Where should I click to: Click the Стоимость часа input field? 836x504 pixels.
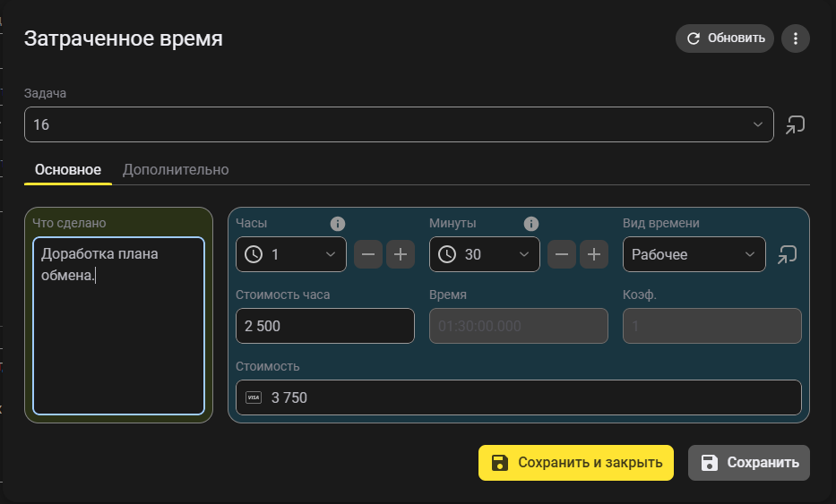pos(324,326)
